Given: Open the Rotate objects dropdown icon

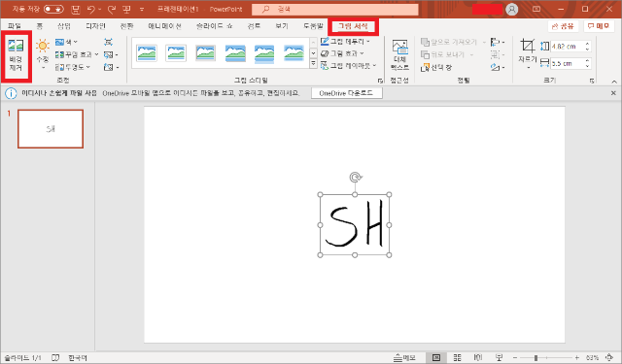Looking at the screenshot, I should [x=497, y=67].
